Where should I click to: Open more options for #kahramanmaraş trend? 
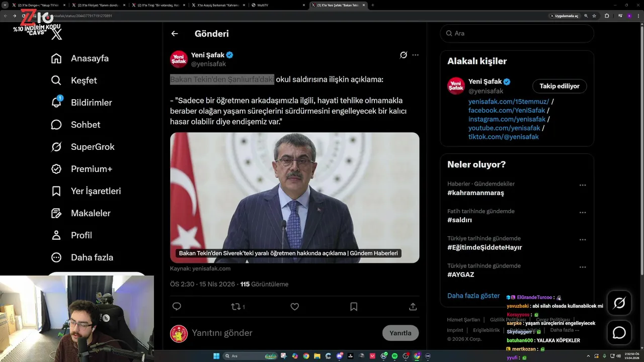click(583, 185)
